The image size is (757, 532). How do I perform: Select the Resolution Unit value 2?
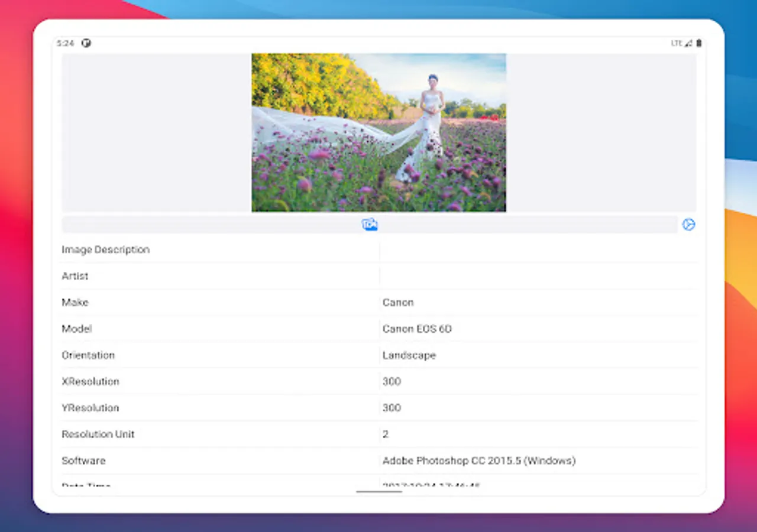coord(386,434)
